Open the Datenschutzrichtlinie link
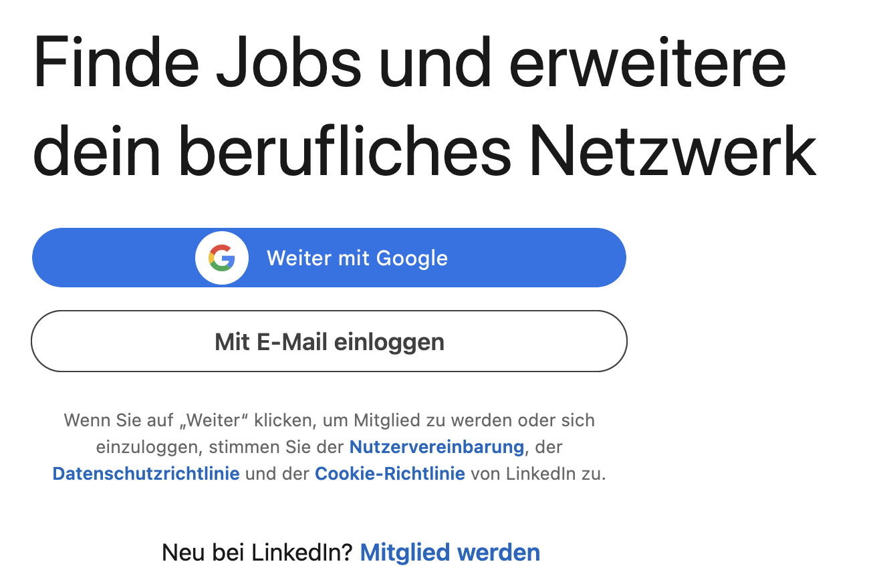873x588 pixels. [146, 474]
